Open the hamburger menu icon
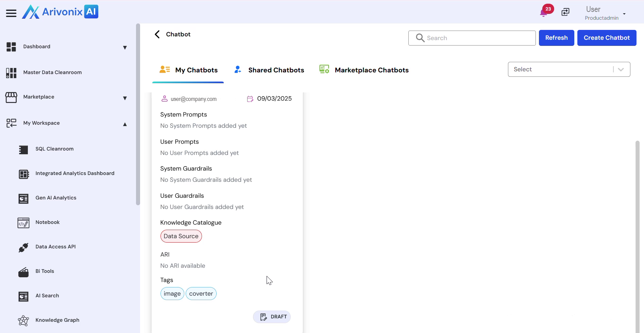 (11, 13)
